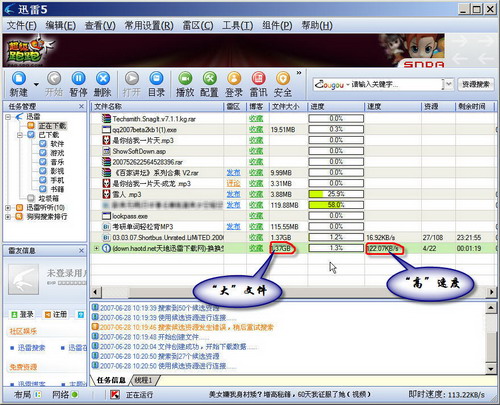Open the 工具(T) menu

(238, 25)
